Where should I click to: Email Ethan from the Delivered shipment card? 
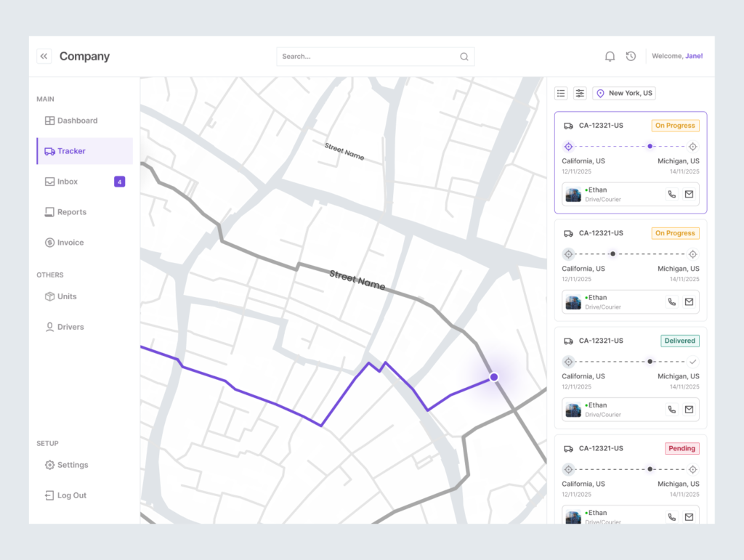(689, 410)
